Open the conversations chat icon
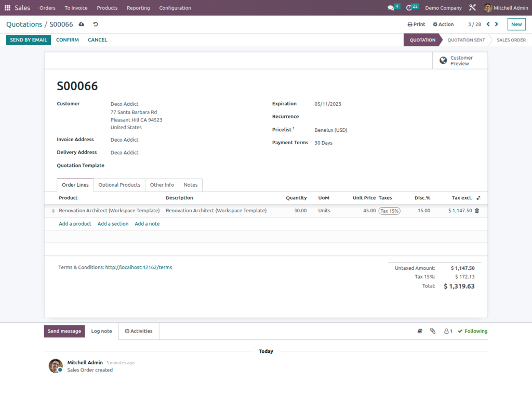Screen dimensions: 532x397 coord(391,8)
